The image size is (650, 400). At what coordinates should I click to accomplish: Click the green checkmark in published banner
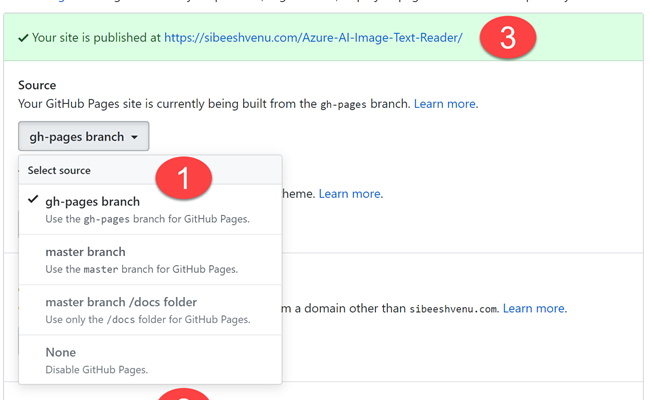23,38
